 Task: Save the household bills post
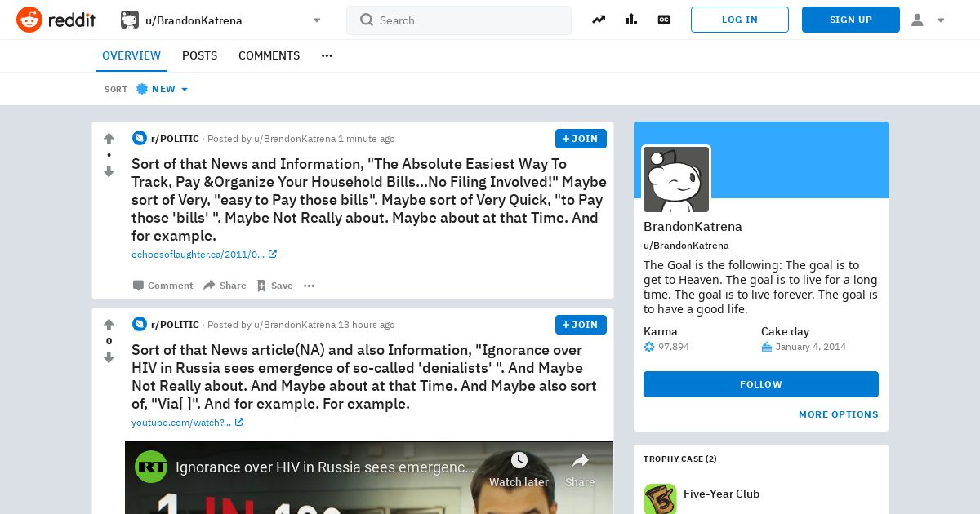click(x=274, y=286)
